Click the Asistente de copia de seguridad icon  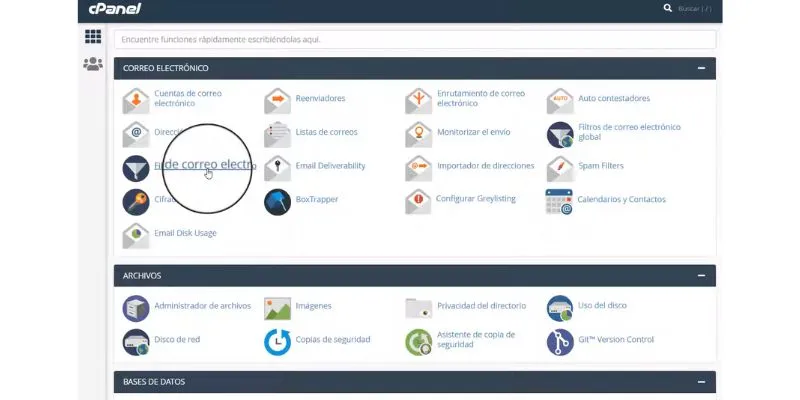pyautogui.click(x=419, y=342)
